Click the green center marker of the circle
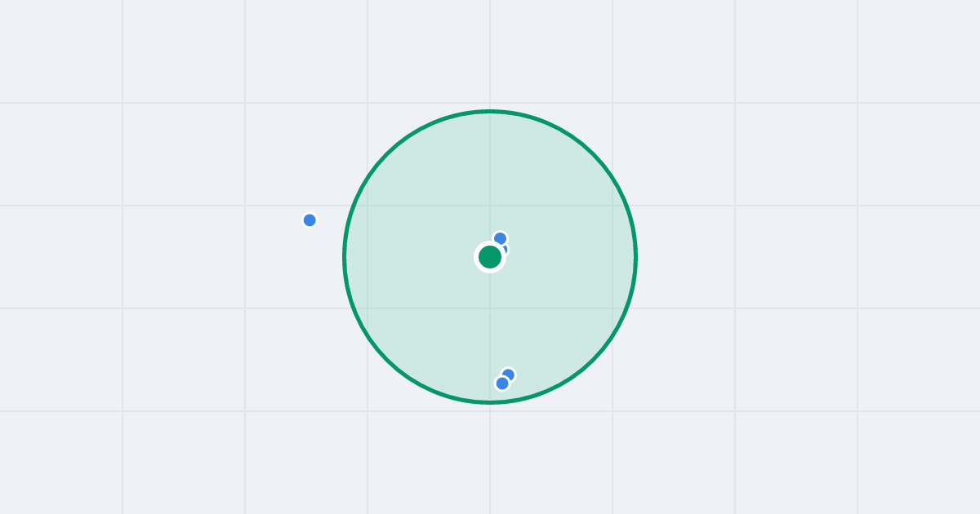This screenshot has width=980, height=514. click(x=490, y=257)
